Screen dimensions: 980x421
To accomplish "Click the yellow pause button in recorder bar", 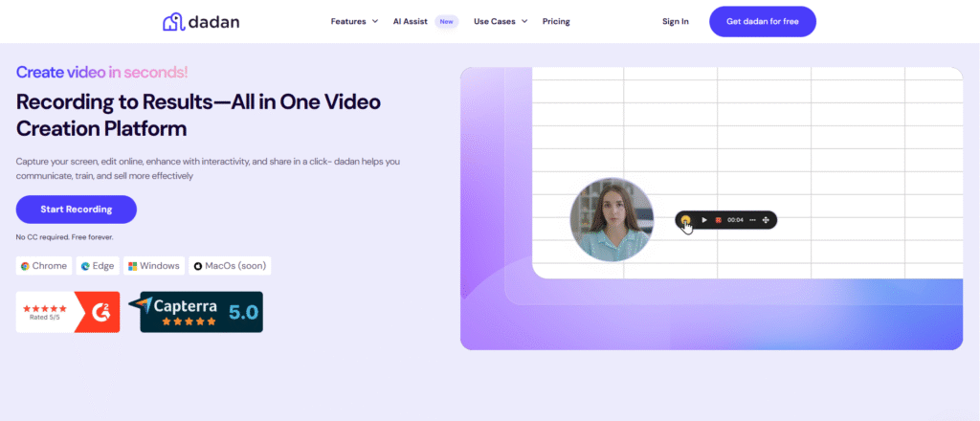I will pos(686,220).
